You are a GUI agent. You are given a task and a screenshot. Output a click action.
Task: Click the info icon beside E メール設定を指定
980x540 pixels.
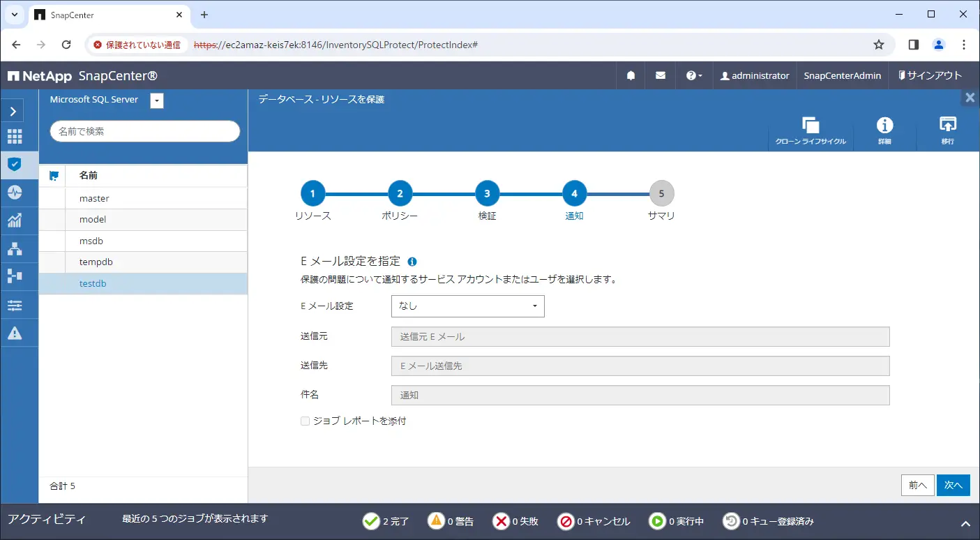pos(412,262)
